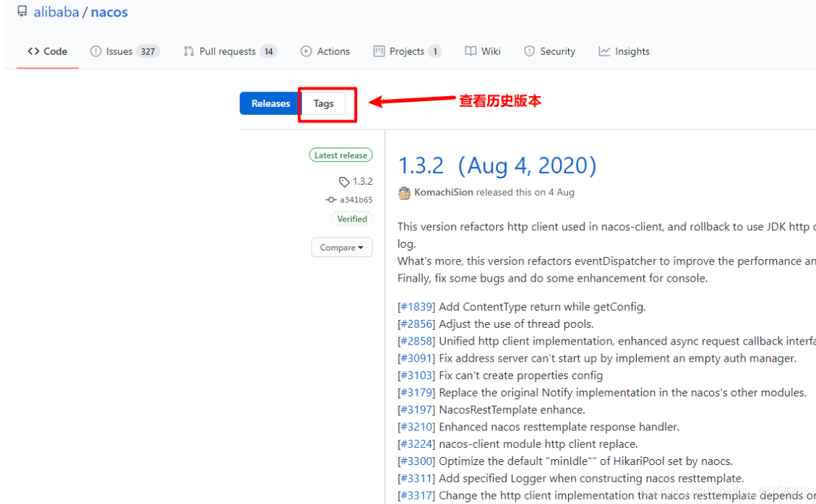Open the Pull requests tab

tap(230, 51)
